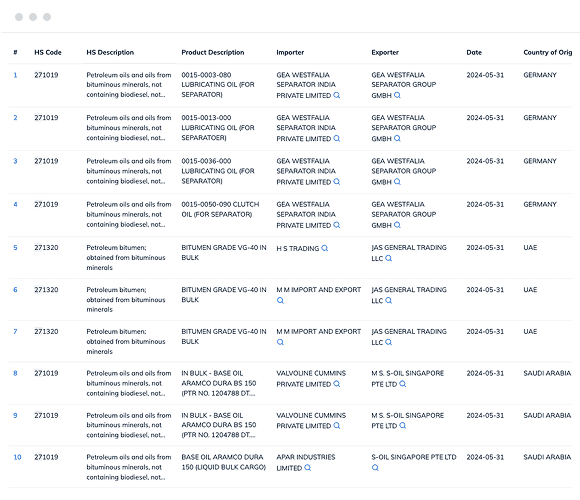Select BITUMEN GRADE VG-40 product in row 5

(224, 253)
